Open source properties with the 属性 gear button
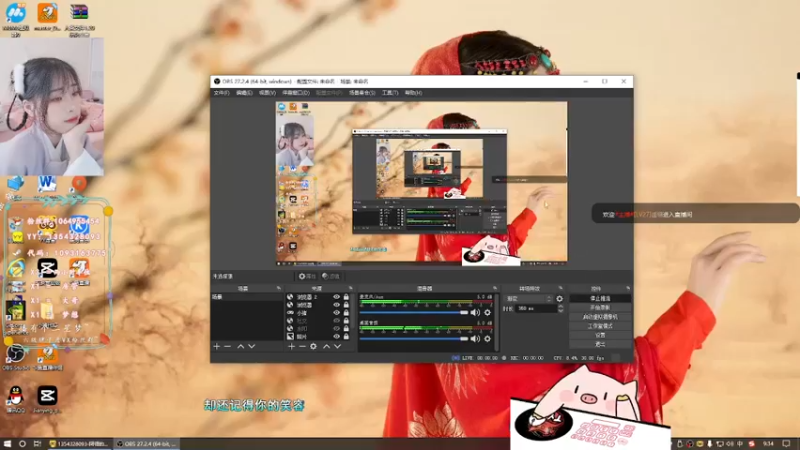This screenshot has width=800, height=450. click(307, 276)
